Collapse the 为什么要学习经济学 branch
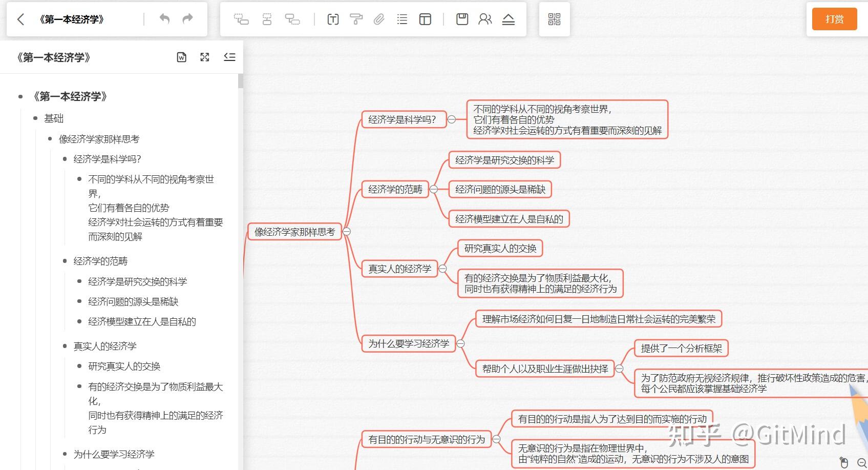Viewport: 868px width, 470px height. (460, 343)
